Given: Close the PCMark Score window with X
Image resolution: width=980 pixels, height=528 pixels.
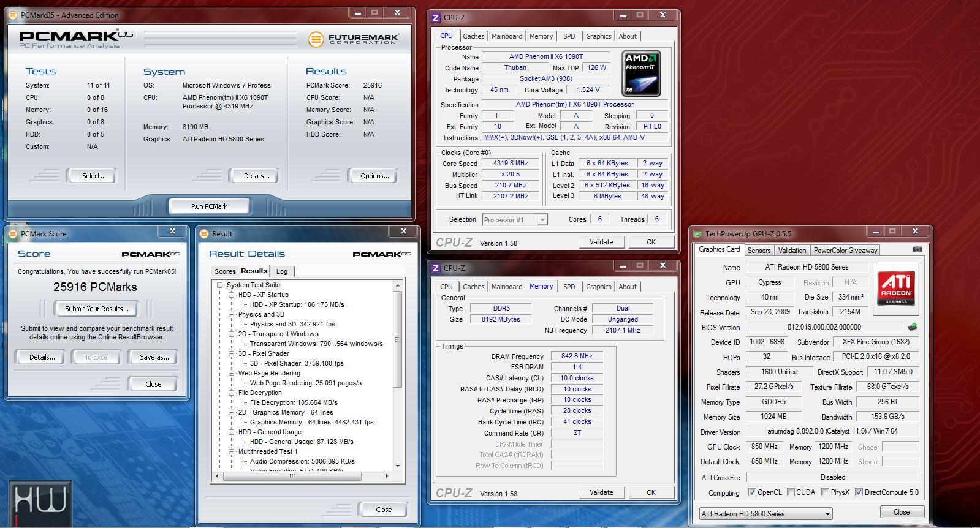Looking at the screenshot, I should click(172, 232).
